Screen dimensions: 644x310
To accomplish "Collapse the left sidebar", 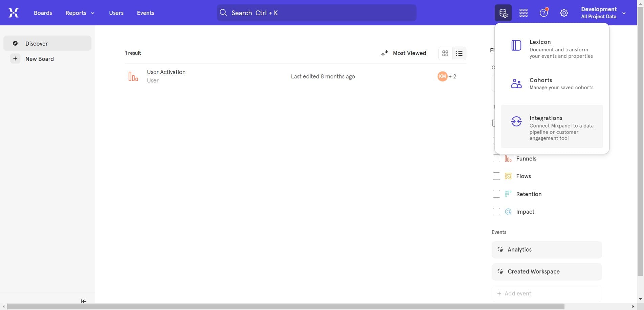I will tap(83, 301).
